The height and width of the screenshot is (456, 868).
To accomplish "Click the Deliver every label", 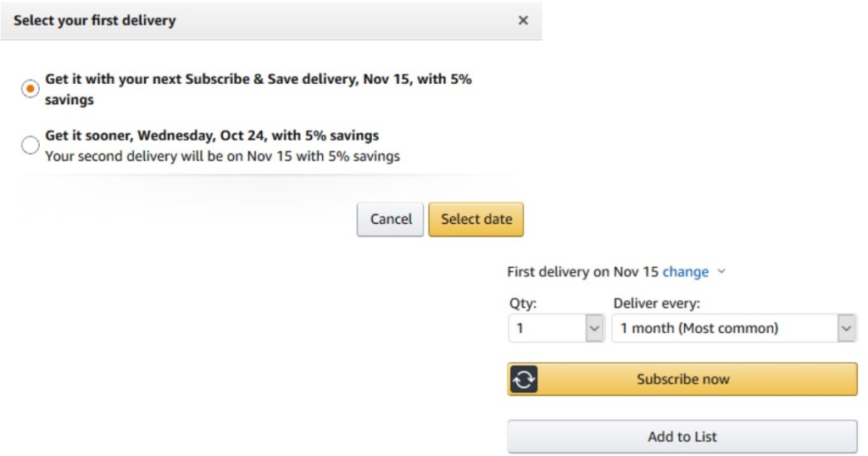I will coord(656,303).
